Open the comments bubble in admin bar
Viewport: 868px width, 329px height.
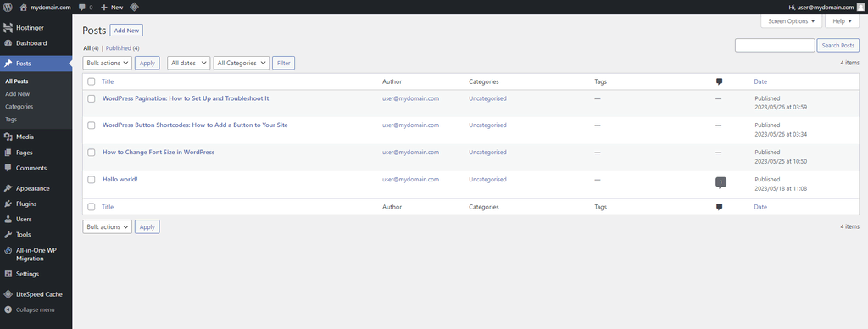point(82,8)
